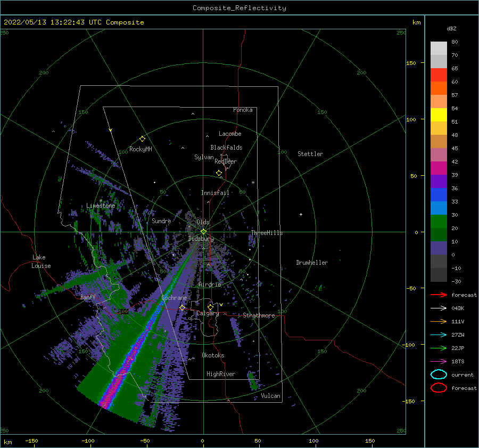Click the ThreeHills label
The width and height of the screenshot is (479, 448).
tap(267, 233)
